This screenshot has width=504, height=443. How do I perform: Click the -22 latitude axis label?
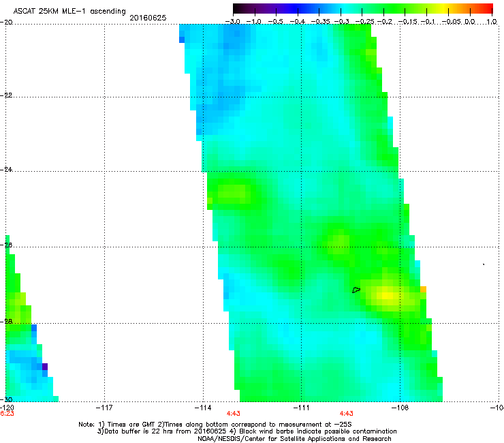(6, 95)
